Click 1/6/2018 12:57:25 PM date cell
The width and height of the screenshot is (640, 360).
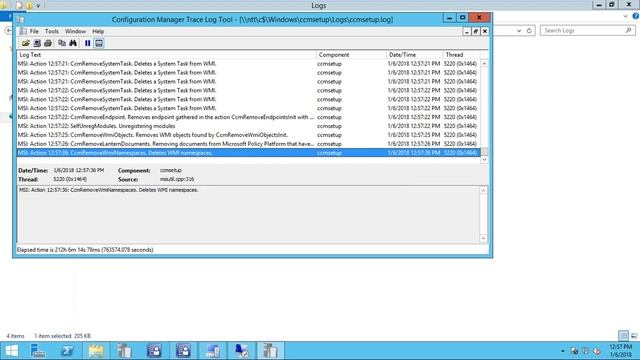click(x=414, y=135)
